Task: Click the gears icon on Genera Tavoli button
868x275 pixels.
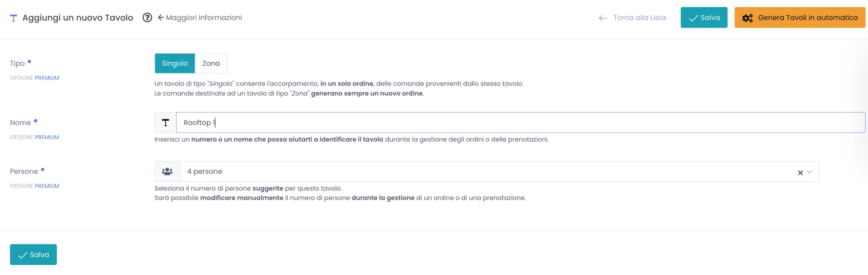Action: point(748,18)
